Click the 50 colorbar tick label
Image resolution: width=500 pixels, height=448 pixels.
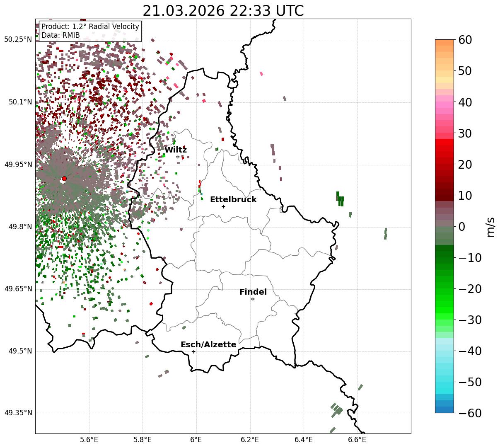pyautogui.click(x=466, y=71)
